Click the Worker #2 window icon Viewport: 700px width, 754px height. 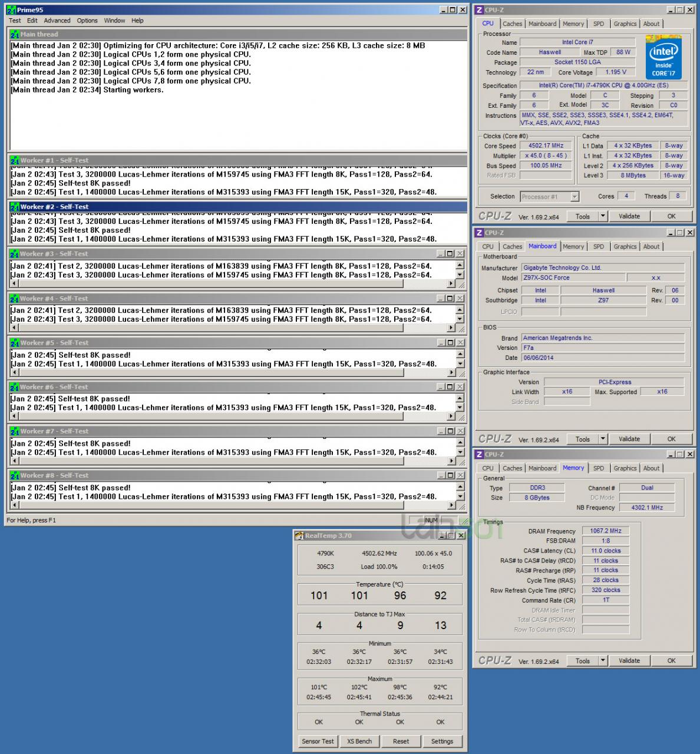click(x=15, y=207)
